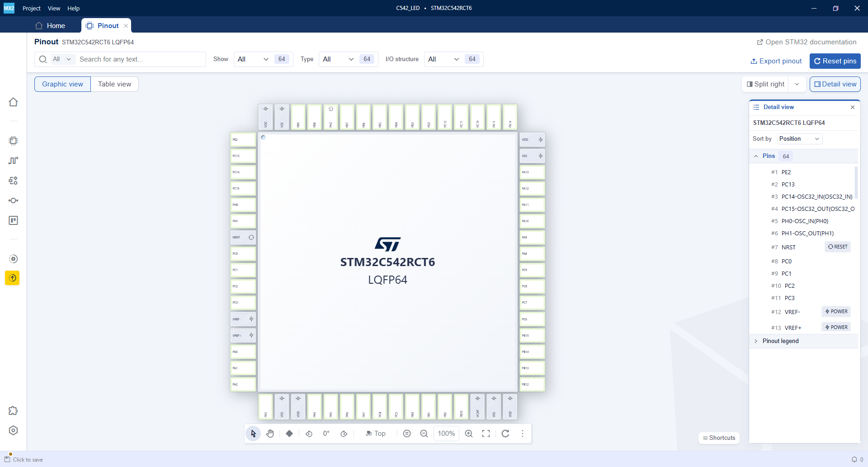This screenshot has width=868, height=467.
Task: Rotate the chip counter-clockwise
Action: point(309,434)
